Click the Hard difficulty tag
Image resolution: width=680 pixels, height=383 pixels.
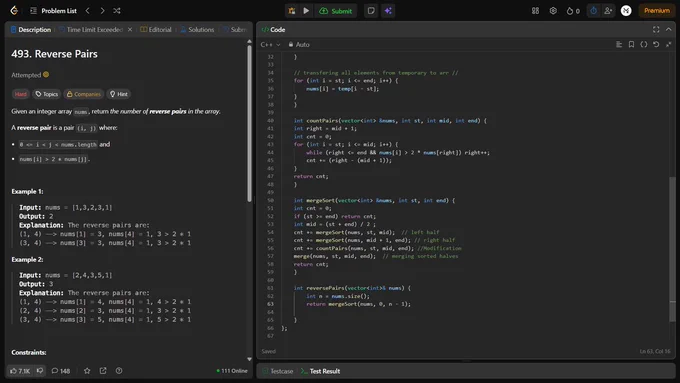click(20, 94)
